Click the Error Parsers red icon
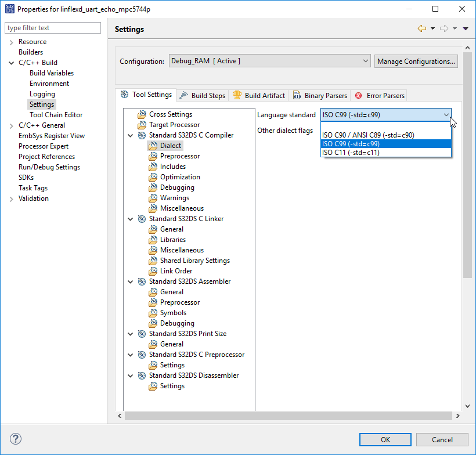This screenshot has height=455, width=476. click(359, 96)
